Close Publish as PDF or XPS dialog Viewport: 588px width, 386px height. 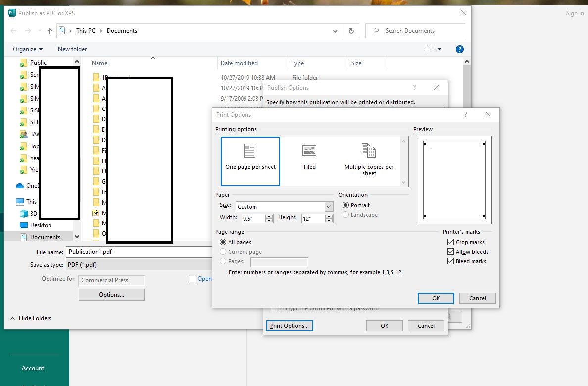[x=464, y=13]
